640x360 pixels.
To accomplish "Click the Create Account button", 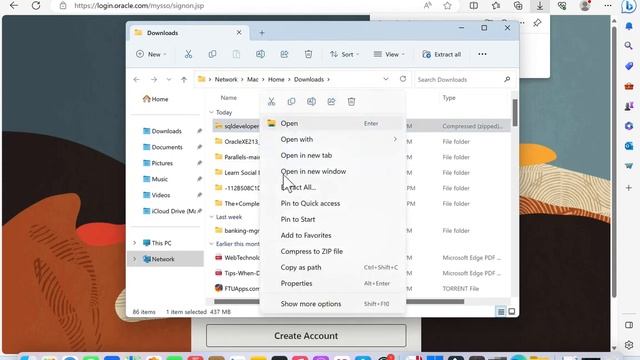I will tap(306, 336).
